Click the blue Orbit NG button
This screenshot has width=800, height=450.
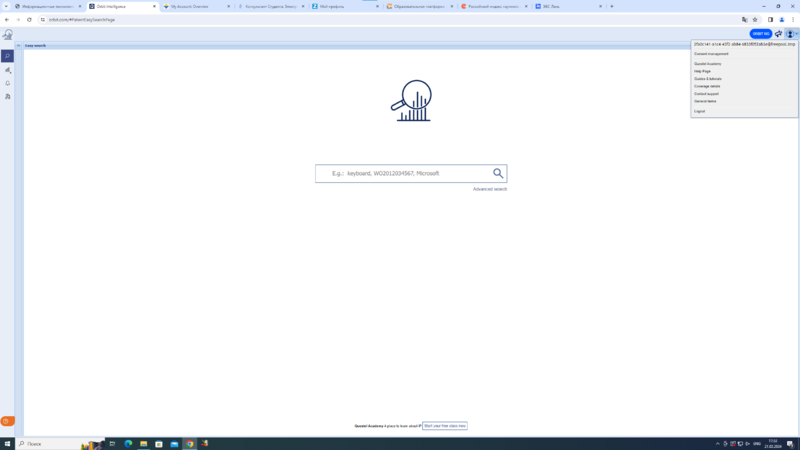tap(760, 34)
